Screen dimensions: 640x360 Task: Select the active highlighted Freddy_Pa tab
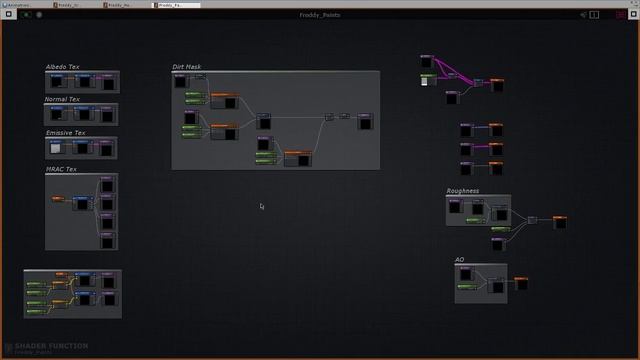tap(176, 5)
